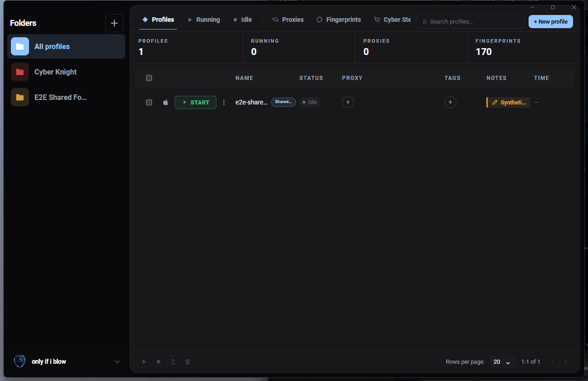Viewport: 588px width, 381px height.
Task: Click the PROXIES stat card
Action: pos(411,48)
